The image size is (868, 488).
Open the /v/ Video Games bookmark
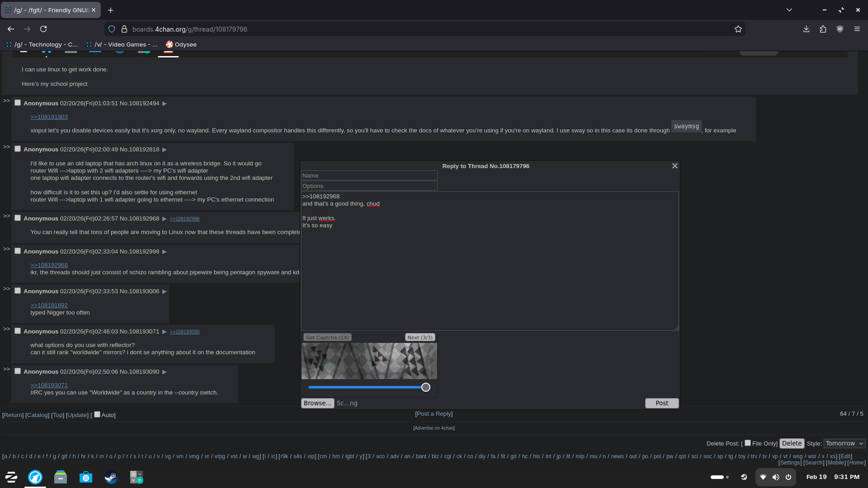click(122, 44)
